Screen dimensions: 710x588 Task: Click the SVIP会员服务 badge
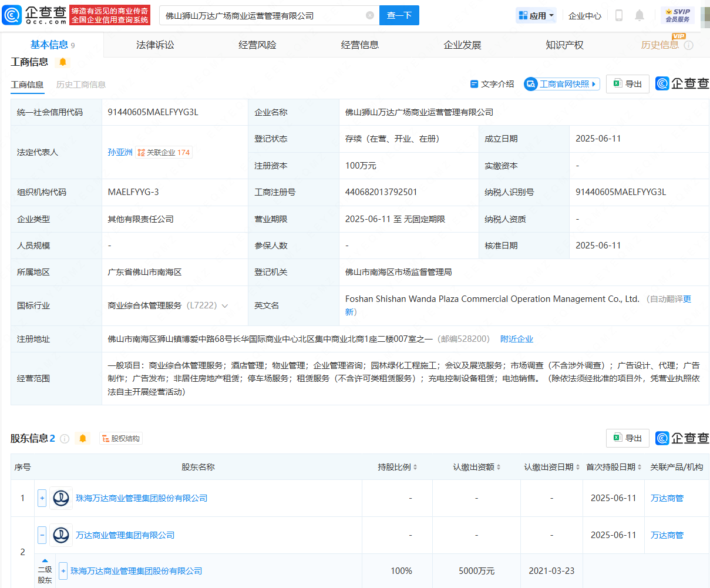678,15
